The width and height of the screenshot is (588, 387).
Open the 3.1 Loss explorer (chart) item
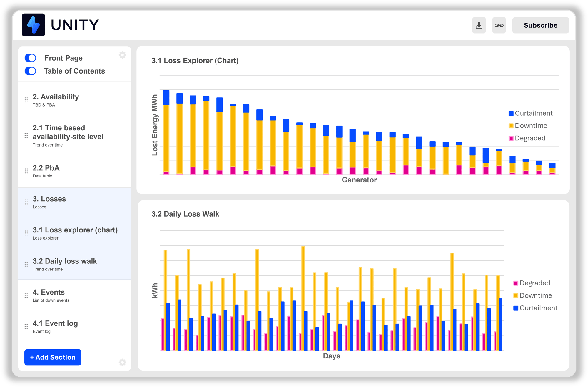tap(75, 230)
